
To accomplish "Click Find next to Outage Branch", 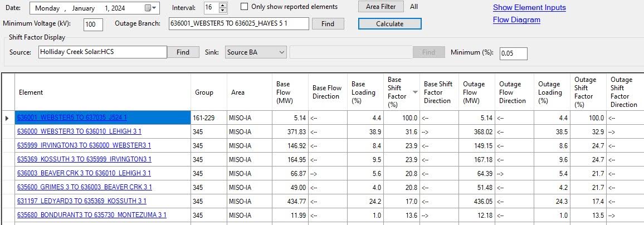I will point(328,24).
